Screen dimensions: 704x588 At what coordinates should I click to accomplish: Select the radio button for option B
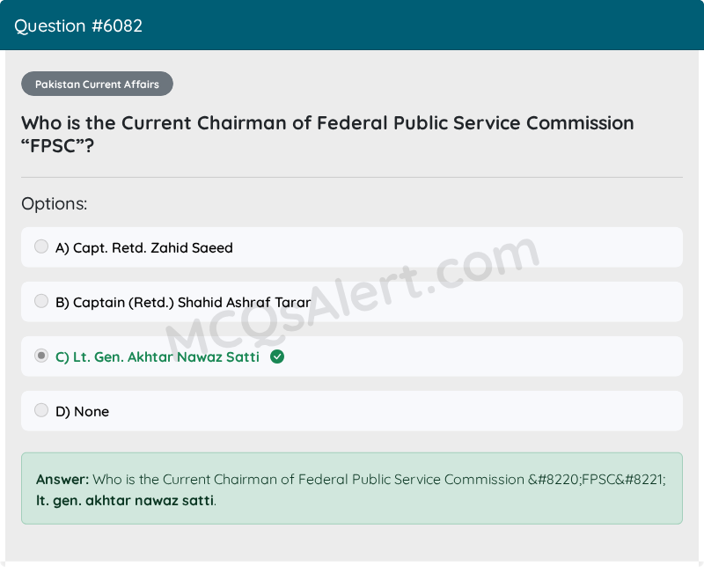(41, 301)
